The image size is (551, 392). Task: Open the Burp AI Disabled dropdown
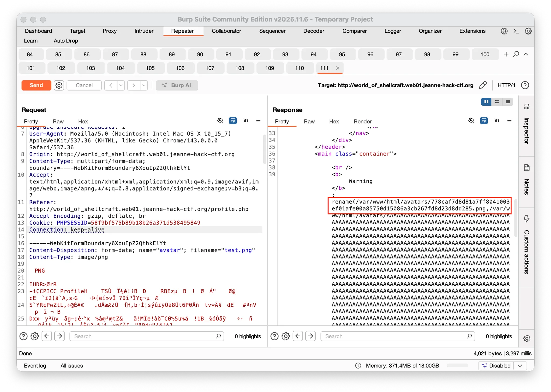coord(520,366)
